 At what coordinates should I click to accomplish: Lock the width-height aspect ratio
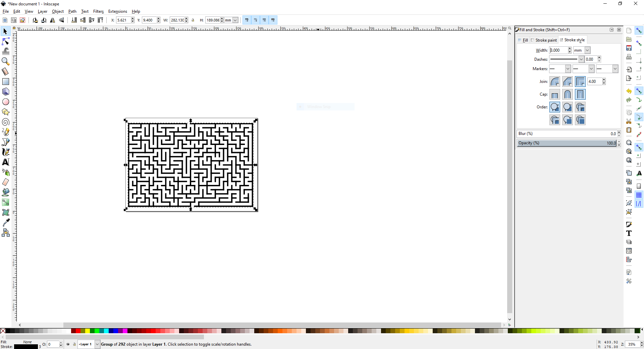pyautogui.click(x=193, y=20)
